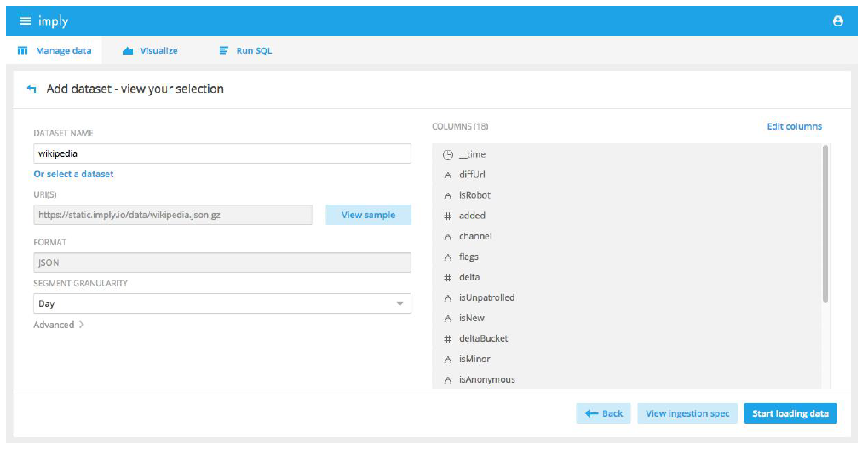This screenshot has width=868, height=450.
Task: Click the hash icon next to deltaBucket
Action: coord(448,338)
